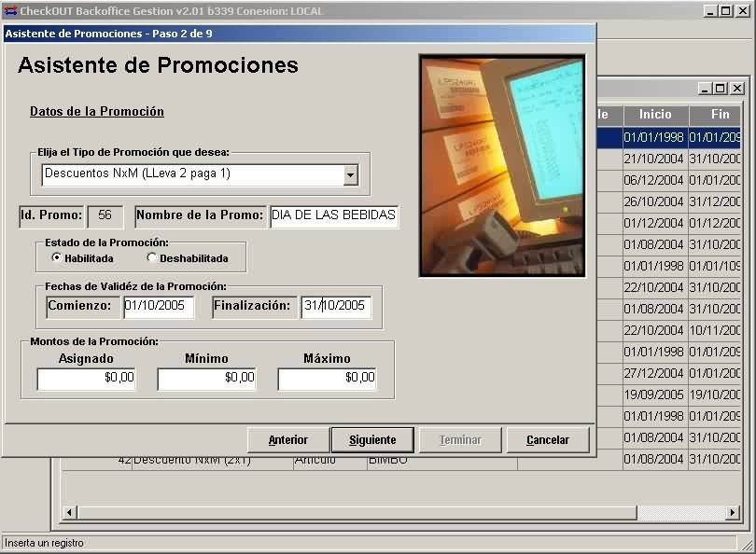756x554 pixels.
Task: Click the Mínimo amount field
Action: [x=206, y=378]
